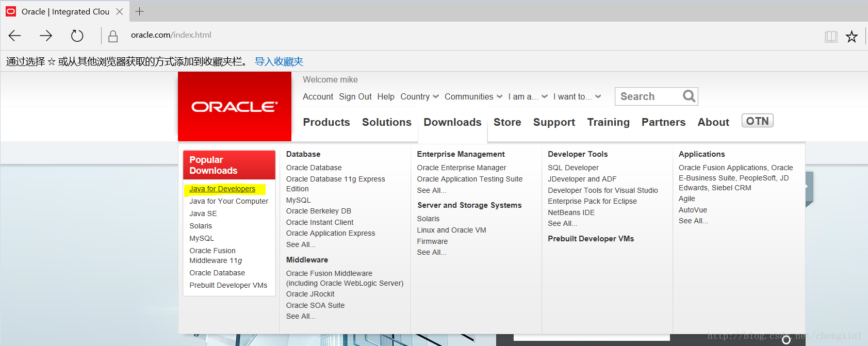Open SQL Developer link
868x346 pixels.
[x=573, y=168]
